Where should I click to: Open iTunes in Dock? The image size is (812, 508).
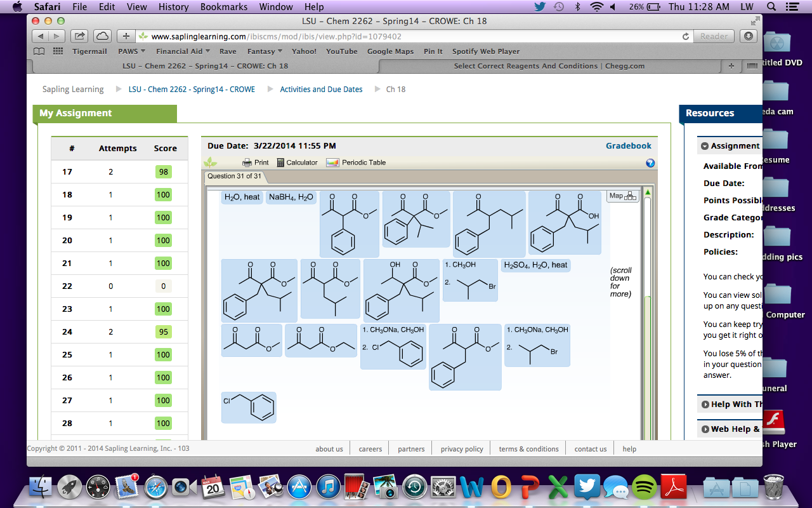click(329, 487)
